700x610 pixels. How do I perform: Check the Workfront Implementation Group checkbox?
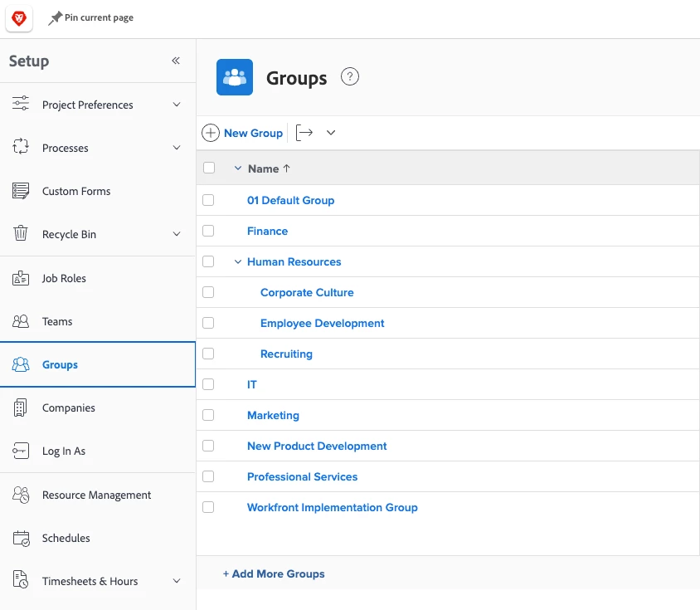[208, 507]
